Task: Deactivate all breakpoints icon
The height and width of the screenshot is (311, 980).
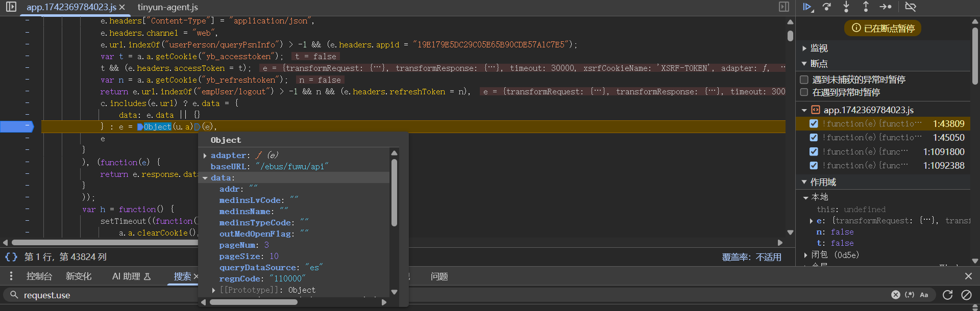Action: coord(911,7)
